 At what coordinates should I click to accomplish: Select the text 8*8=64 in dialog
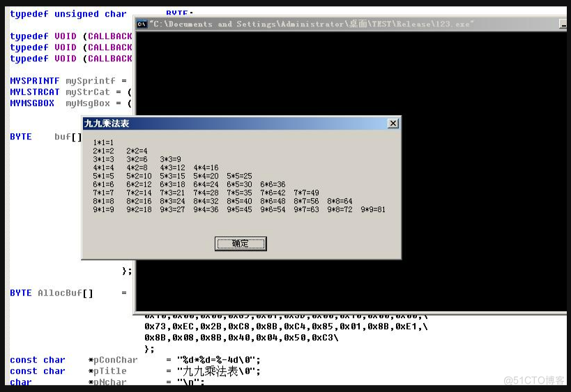click(x=340, y=201)
